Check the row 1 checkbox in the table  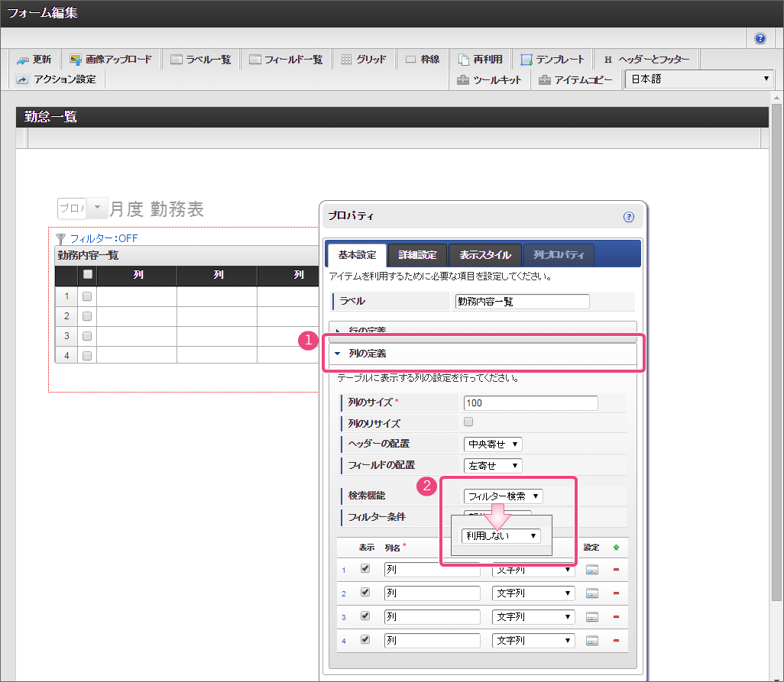(x=87, y=296)
